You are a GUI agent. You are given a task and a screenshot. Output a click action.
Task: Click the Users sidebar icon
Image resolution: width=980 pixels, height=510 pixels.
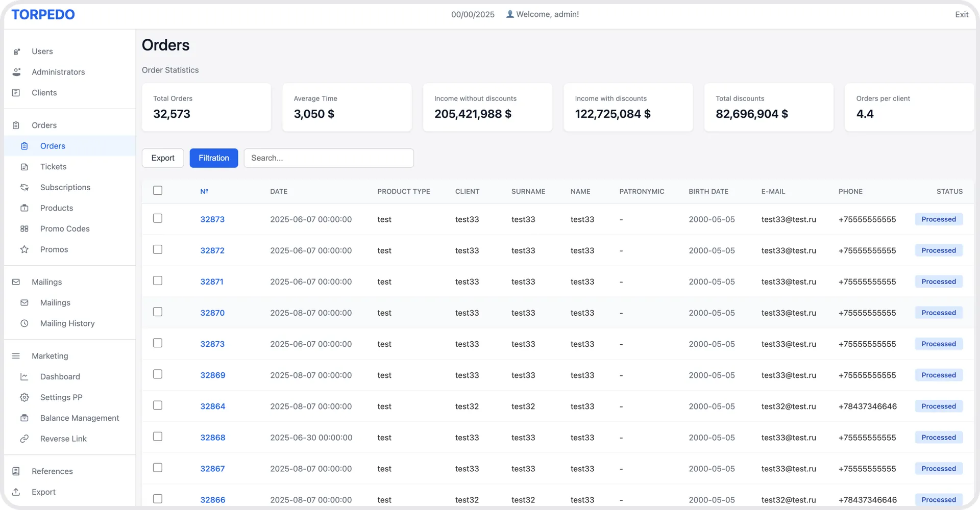[x=16, y=52]
